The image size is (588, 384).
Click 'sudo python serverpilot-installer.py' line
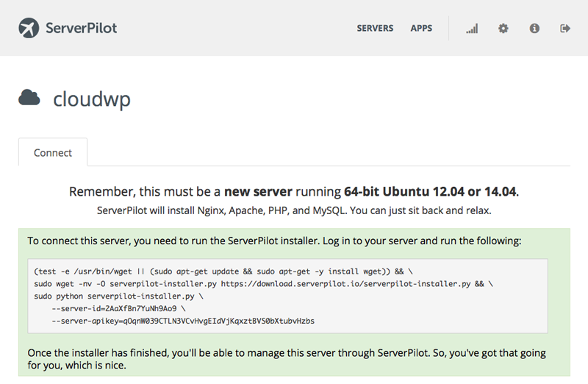point(118,296)
